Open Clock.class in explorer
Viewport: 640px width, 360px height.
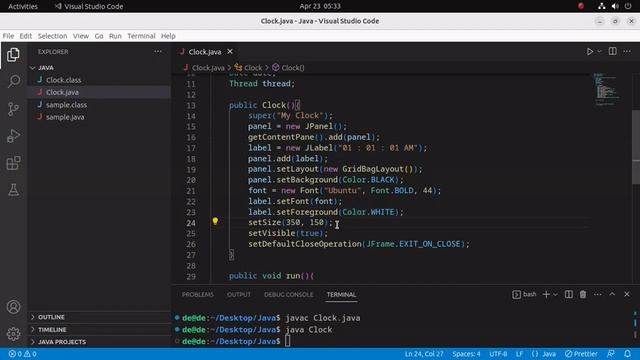[99, 80]
